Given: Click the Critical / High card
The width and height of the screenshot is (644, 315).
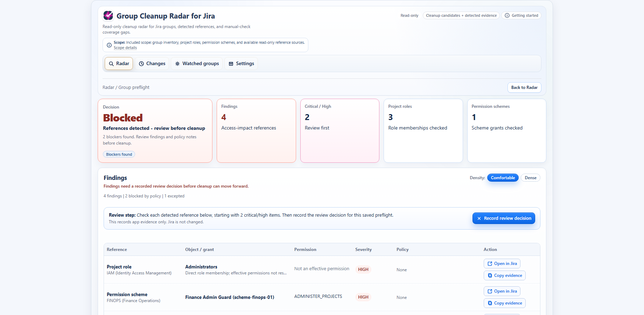Looking at the screenshot, I should point(340,131).
